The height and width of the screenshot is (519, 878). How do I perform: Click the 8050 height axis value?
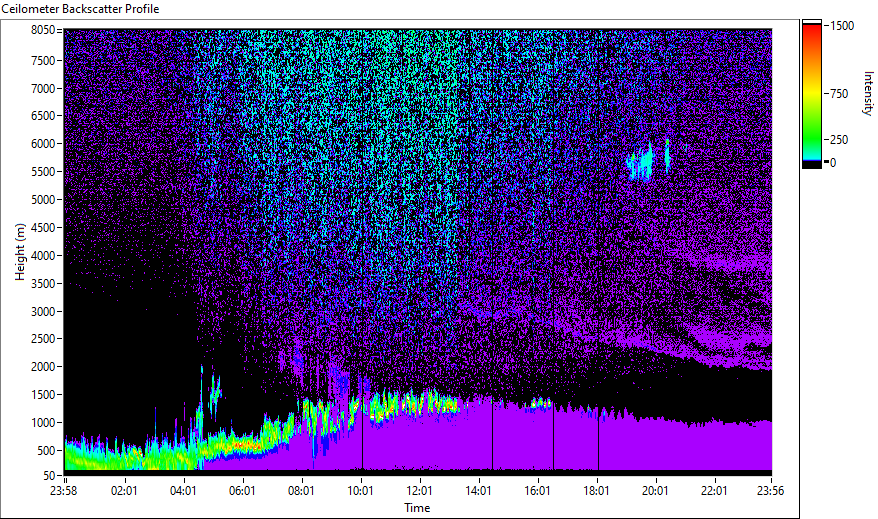[x=43, y=30]
